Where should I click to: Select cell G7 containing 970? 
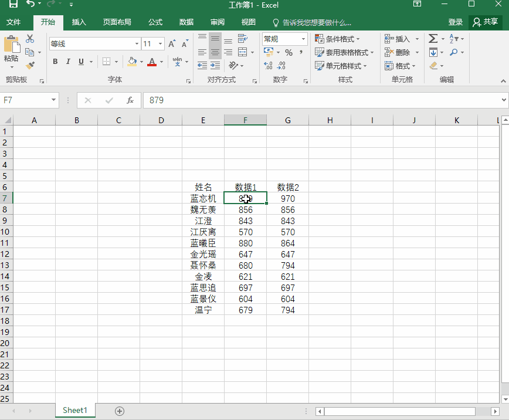[287, 198]
